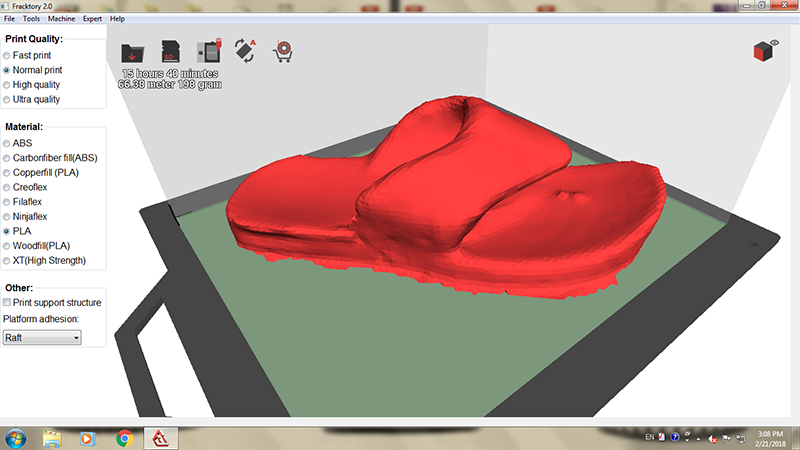The image size is (800, 450).
Task: Select Normal print quality
Action: [33, 70]
